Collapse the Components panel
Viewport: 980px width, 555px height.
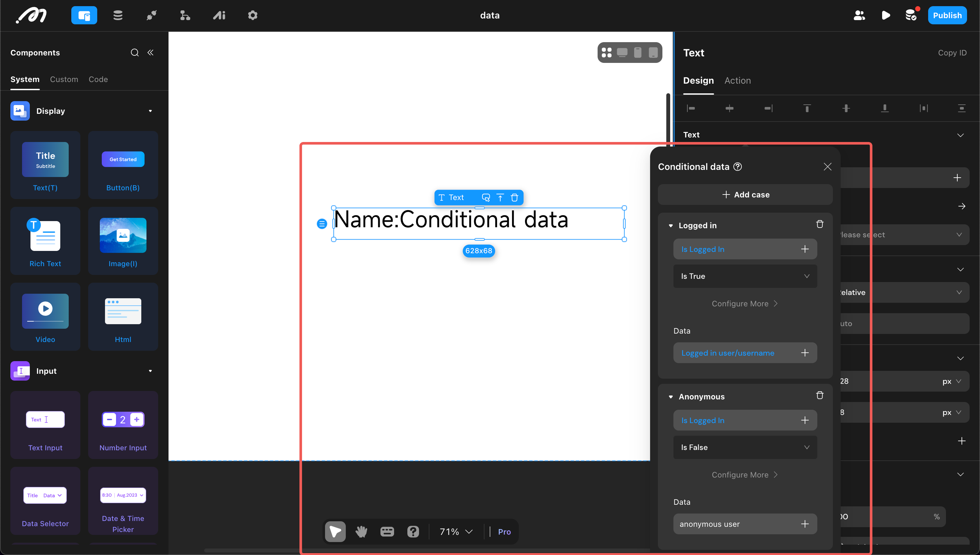(150, 53)
